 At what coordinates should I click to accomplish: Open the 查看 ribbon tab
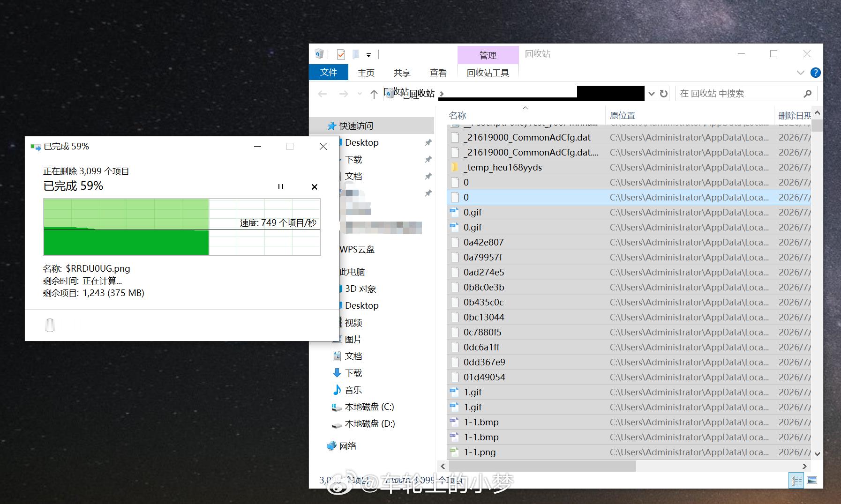pyautogui.click(x=438, y=73)
